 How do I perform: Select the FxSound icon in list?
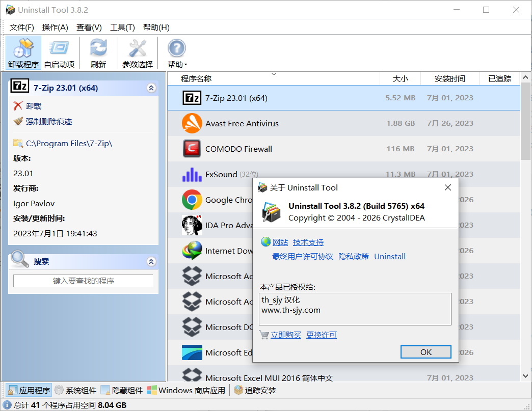pos(192,174)
